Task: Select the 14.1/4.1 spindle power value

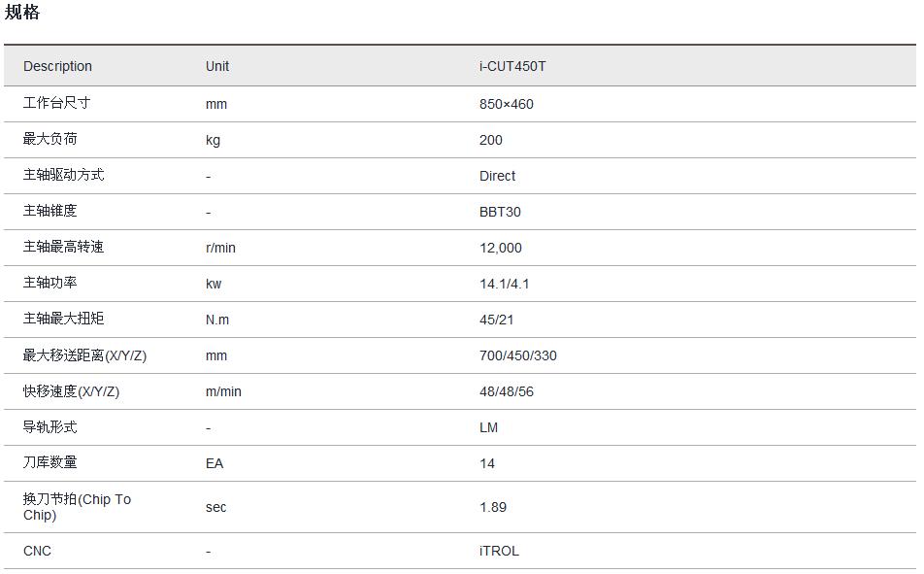Action: coord(504,284)
